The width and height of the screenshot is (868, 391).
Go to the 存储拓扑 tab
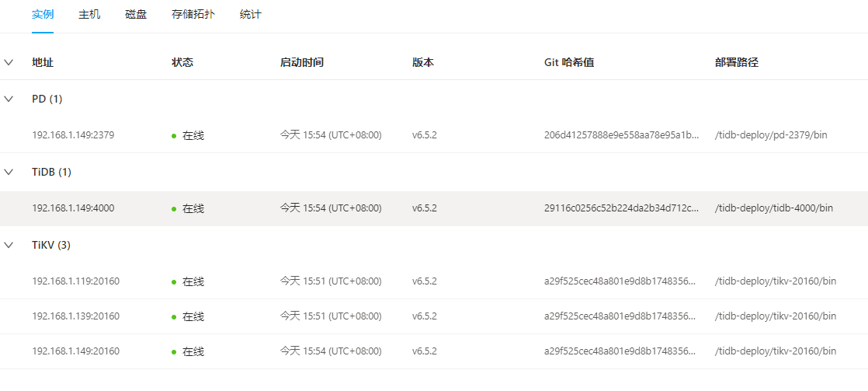193,15
